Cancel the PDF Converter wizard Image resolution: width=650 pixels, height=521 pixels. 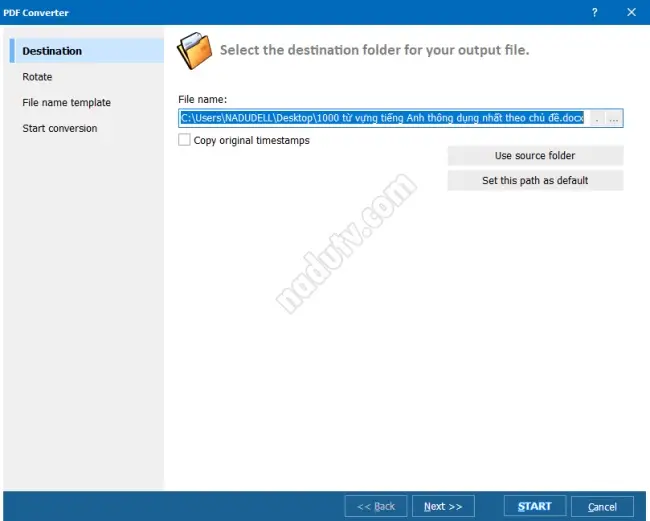tap(602, 506)
